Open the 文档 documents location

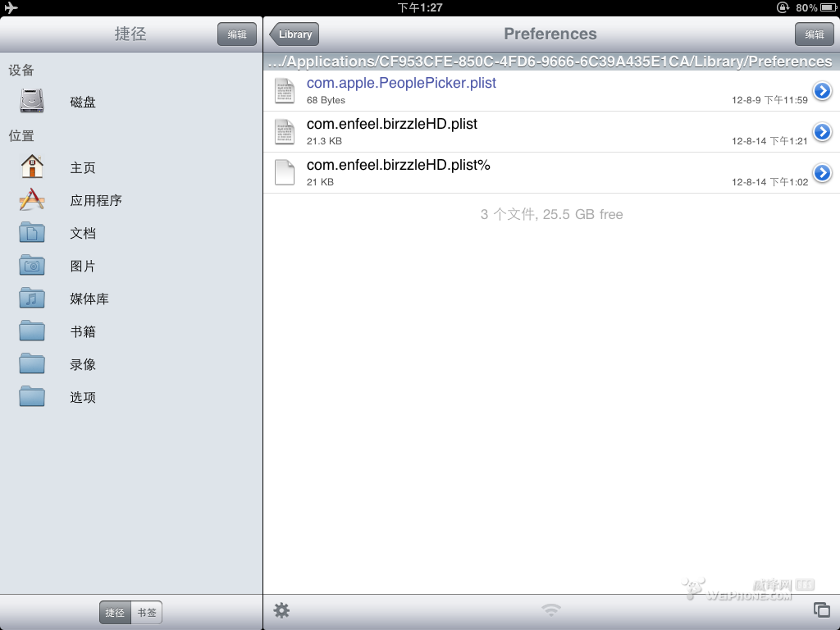83,233
